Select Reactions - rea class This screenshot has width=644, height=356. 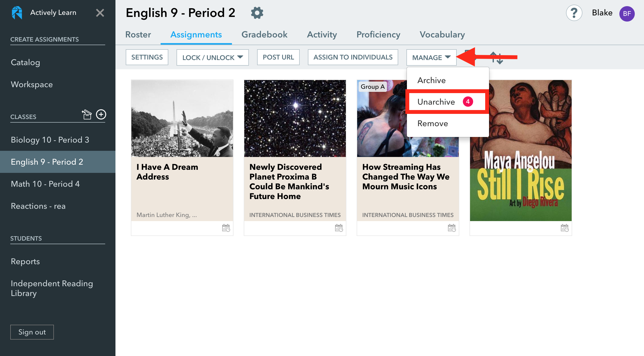(58, 206)
